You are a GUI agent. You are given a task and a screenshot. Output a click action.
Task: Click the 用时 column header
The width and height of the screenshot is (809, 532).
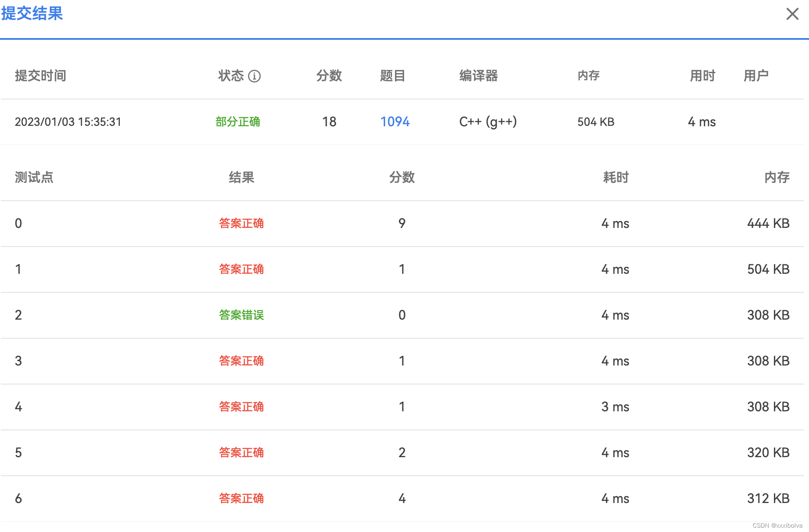[x=703, y=76]
